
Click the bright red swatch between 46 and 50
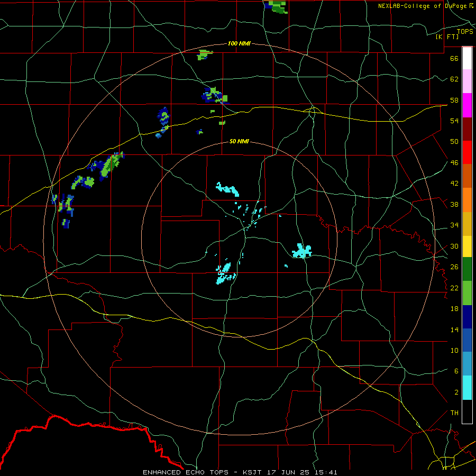tap(467, 152)
